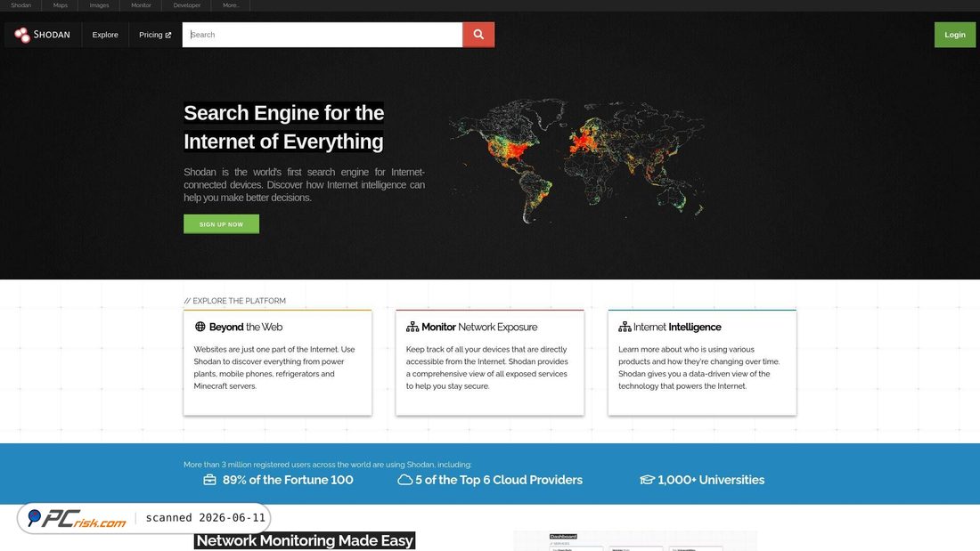
Task: Open the Pricing navigation link
Action: [154, 35]
